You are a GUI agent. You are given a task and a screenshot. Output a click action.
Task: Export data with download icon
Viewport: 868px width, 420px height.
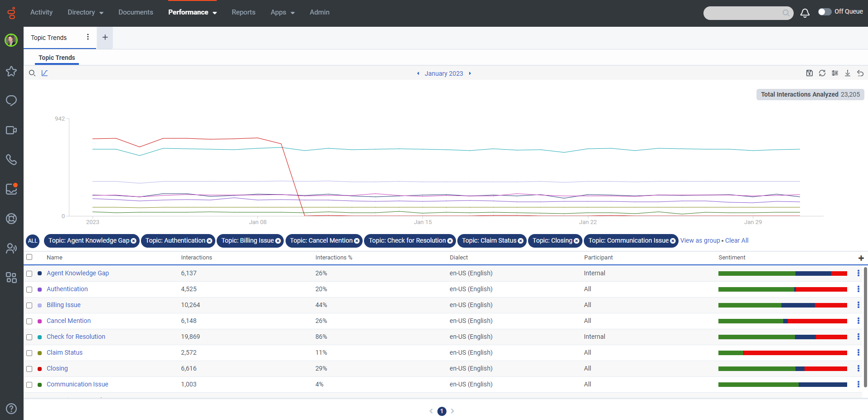coord(847,73)
